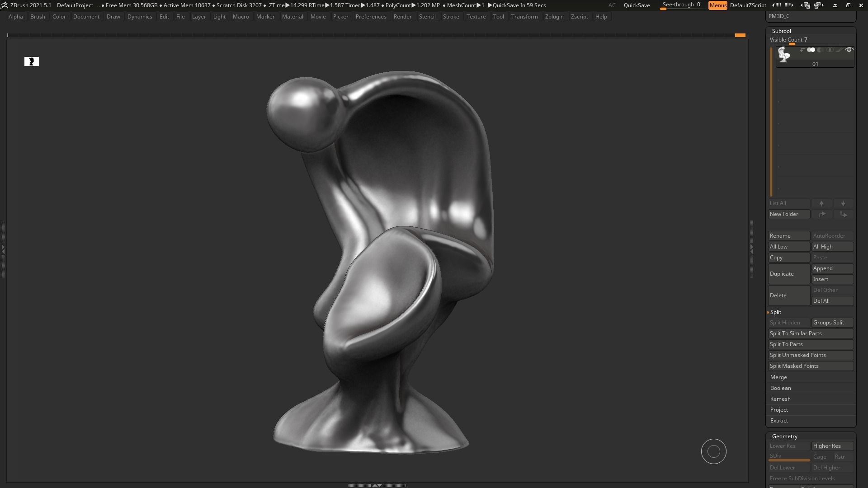Restore the ZBrush window size

tap(848, 5)
